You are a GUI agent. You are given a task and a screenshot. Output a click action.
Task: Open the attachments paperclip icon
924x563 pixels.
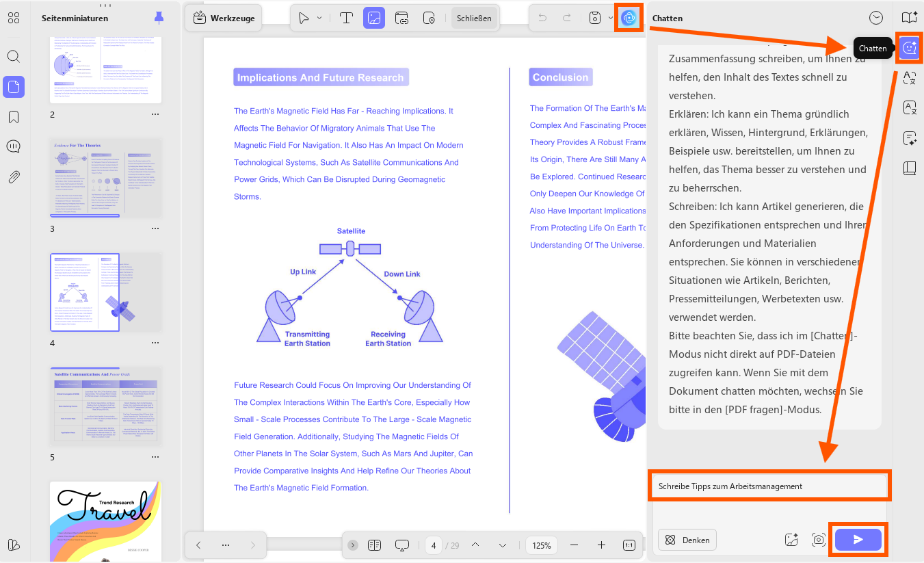(14, 177)
